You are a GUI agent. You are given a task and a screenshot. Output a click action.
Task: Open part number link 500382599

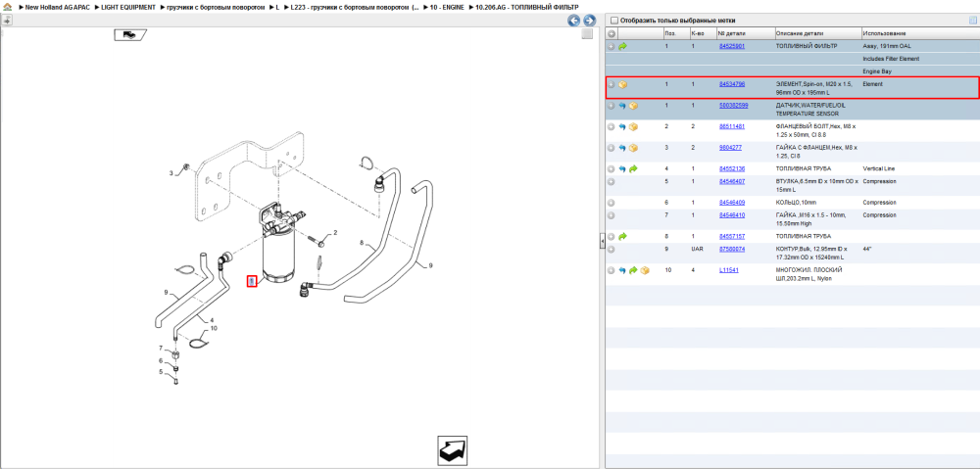(x=732, y=105)
